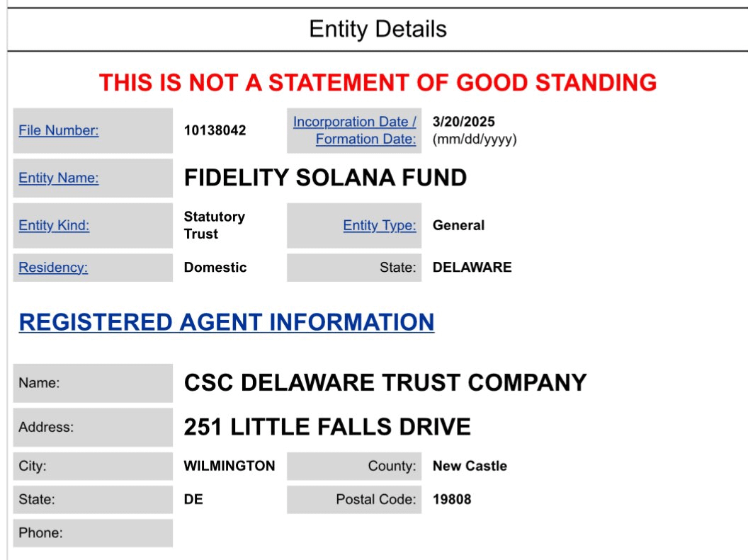
Task: Select the agent name CSC DELAWARE TRUST COMPANY
Action: tap(382, 382)
